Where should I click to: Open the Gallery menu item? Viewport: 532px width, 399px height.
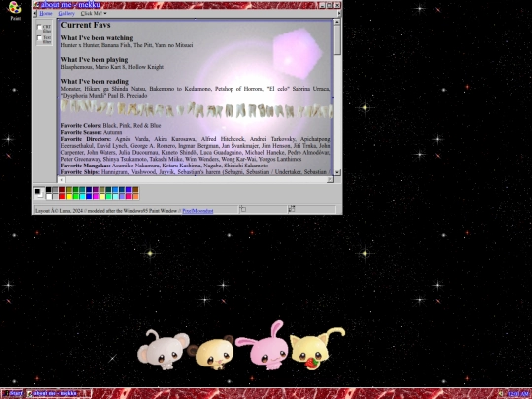pos(66,13)
